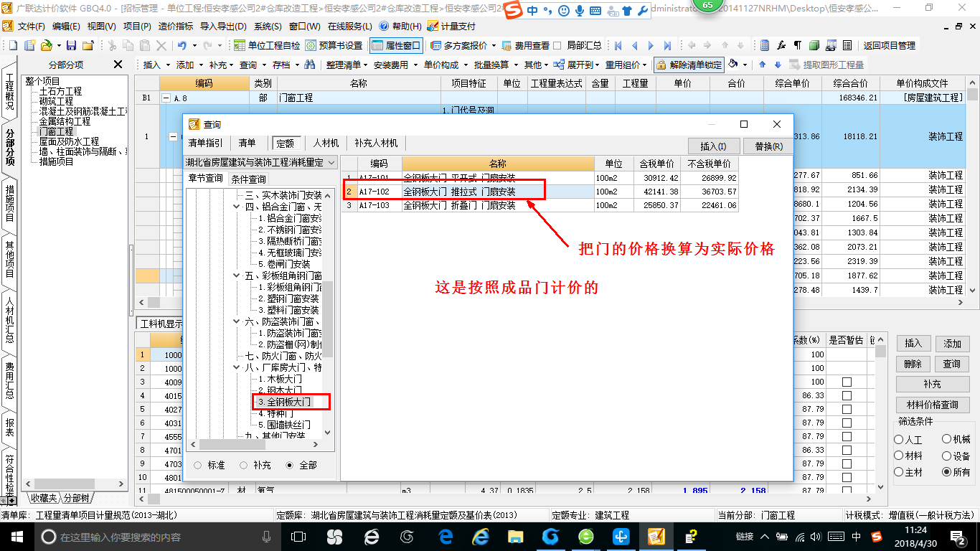This screenshot has width=980, height=551.
Task: Select row A17-103 全钢板大门 折叠门
Action: tap(540, 205)
